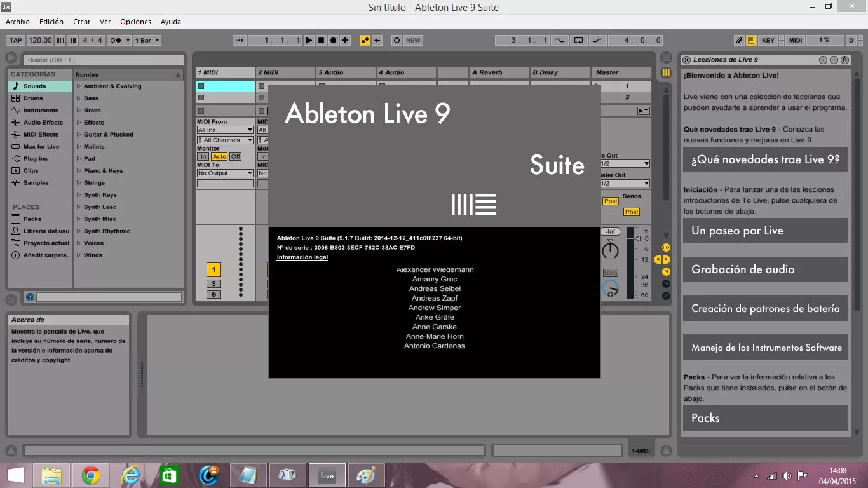Open the Crear menu

(82, 22)
